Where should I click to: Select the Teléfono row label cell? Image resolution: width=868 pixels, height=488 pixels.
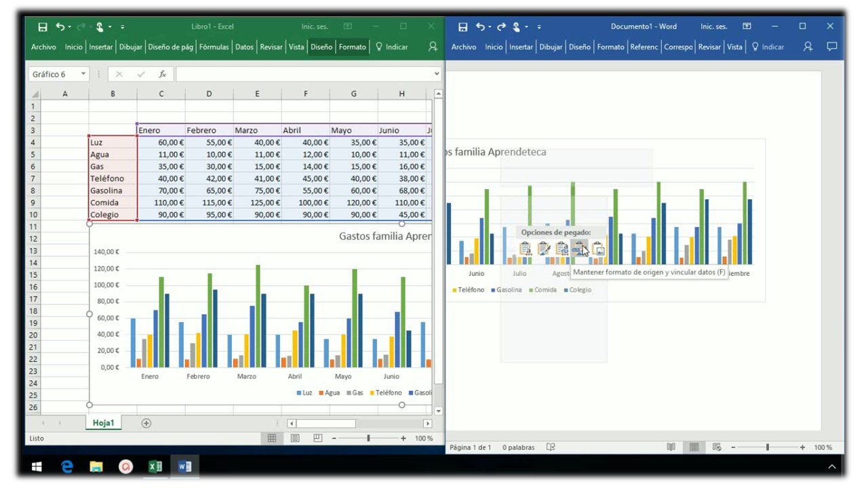point(113,178)
